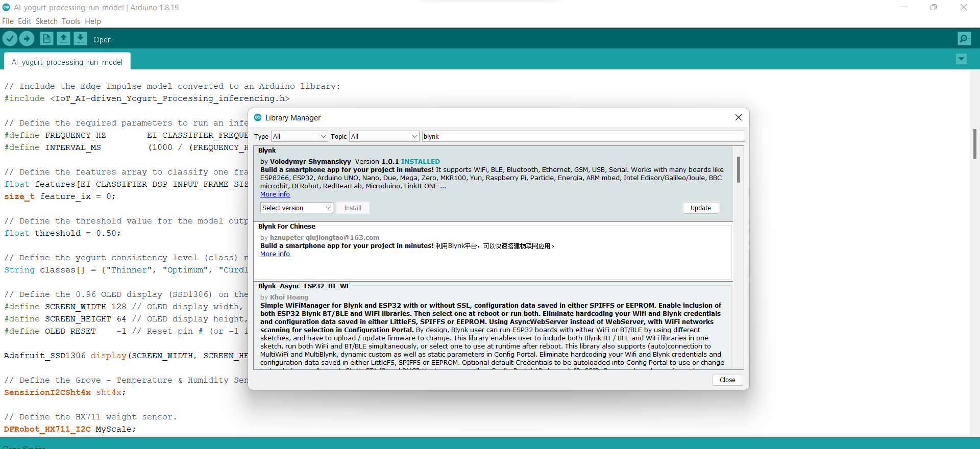Minimize the Arduino IDE window
This screenshot has height=449, width=980.
[904, 7]
